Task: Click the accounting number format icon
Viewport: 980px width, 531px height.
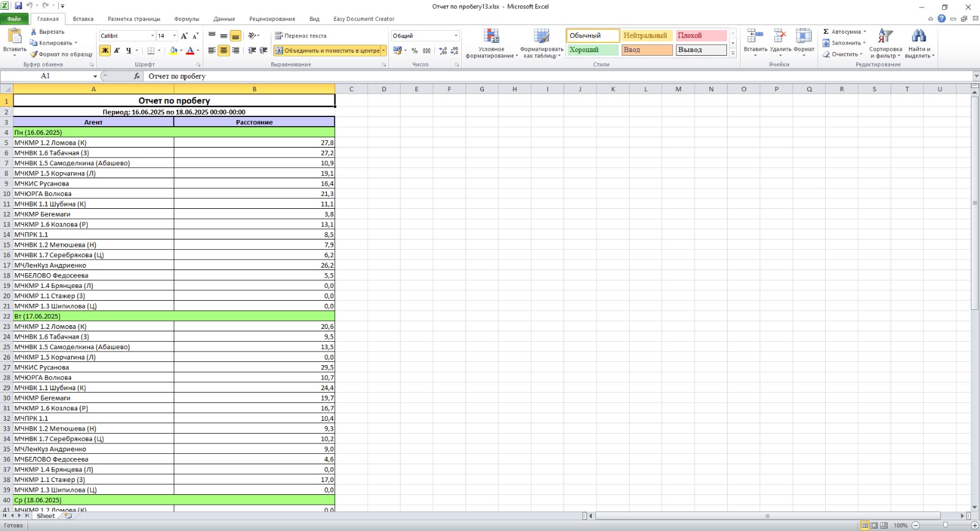Action: coord(397,51)
